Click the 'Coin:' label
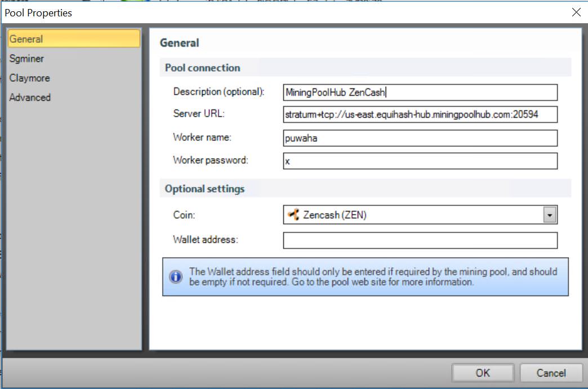The width and height of the screenshot is (588, 389). [184, 215]
